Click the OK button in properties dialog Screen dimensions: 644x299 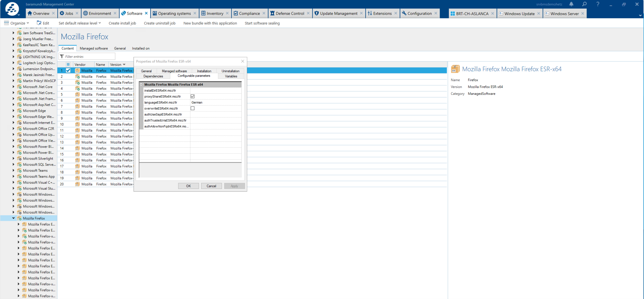tap(188, 186)
